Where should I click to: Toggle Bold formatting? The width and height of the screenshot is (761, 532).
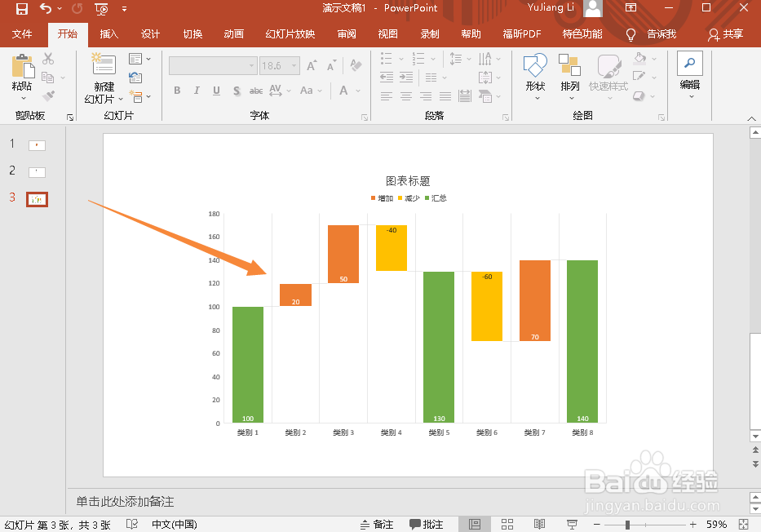(177, 91)
